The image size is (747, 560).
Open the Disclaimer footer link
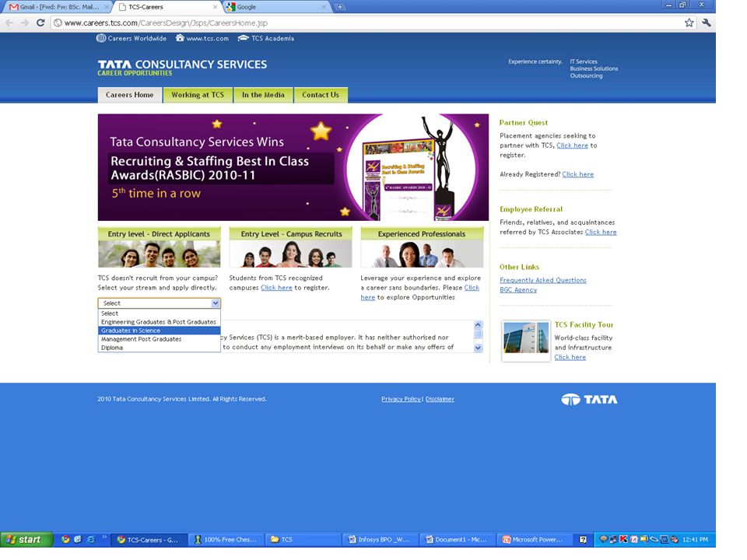[x=440, y=399]
